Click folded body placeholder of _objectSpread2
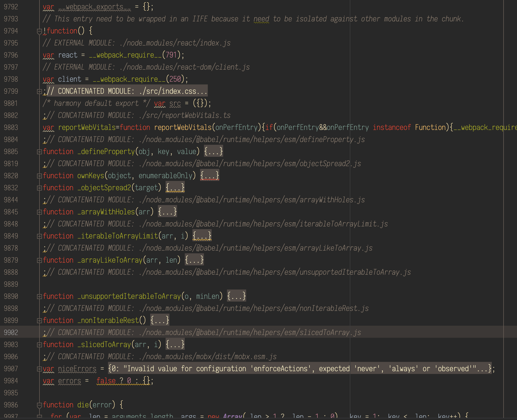Screen dimensions: 517x420 click(x=175, y=188)
